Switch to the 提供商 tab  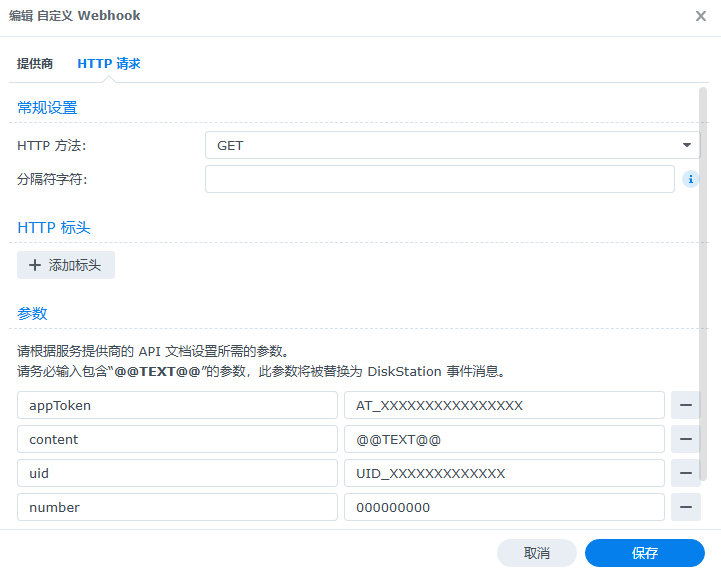[x=35, y=63]
